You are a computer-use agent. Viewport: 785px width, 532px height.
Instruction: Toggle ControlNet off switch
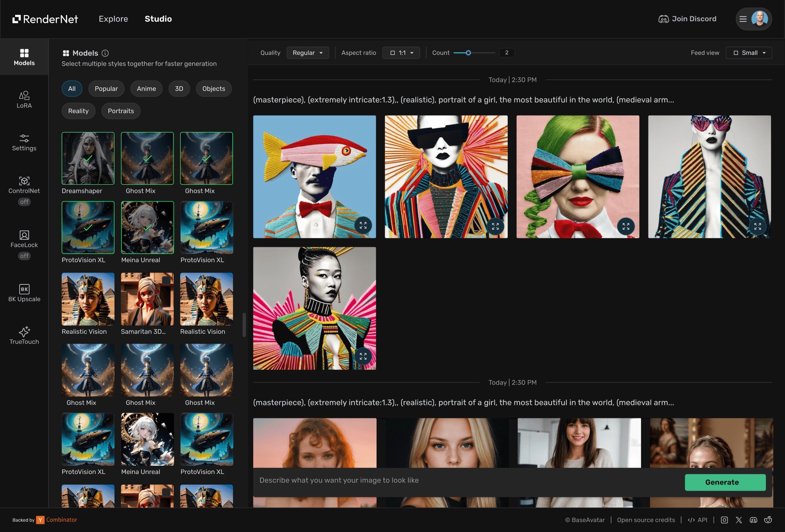tap(24, 202)
